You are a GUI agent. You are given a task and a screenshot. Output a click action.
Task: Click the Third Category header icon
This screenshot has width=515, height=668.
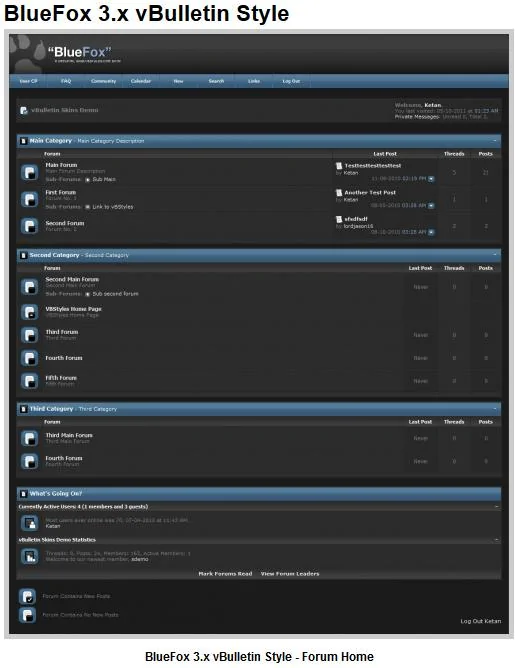[x=23, y=409]
